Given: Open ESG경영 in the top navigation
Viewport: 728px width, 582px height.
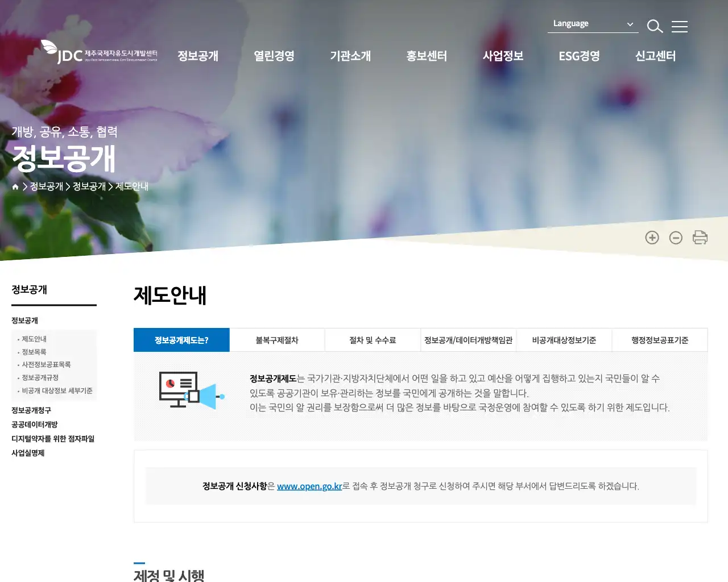Looking at the screenshot, I should click(579, 56).
